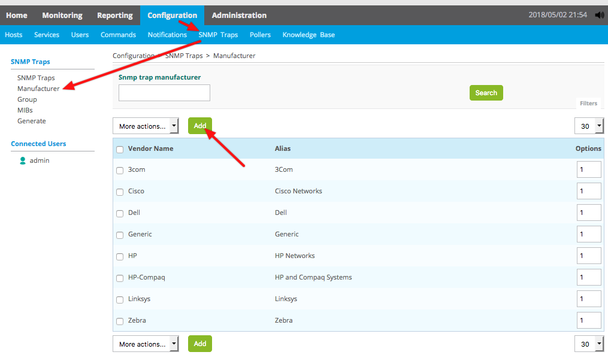The height and width of the screenshot is (364, 608).
Task: Select MIBs in the sidebar
Action: tap(25, 110)
